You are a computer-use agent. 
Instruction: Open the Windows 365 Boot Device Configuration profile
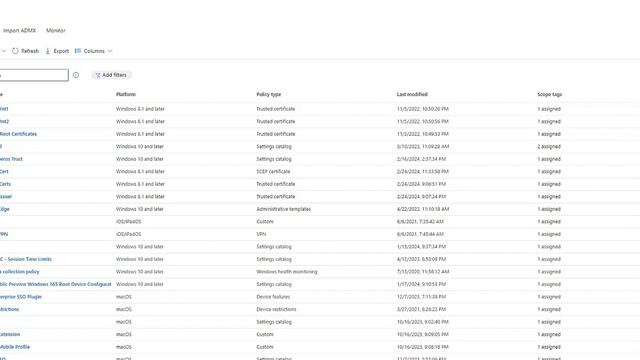[56, 284]
